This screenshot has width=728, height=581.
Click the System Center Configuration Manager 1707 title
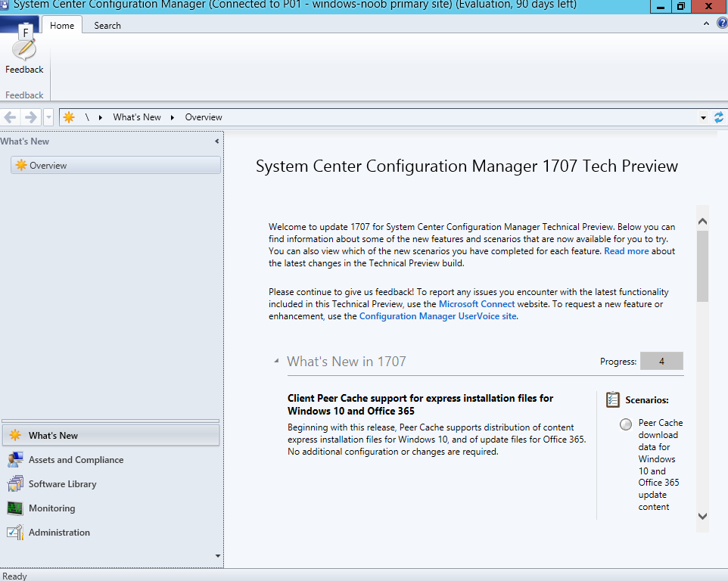coord(467,166)
